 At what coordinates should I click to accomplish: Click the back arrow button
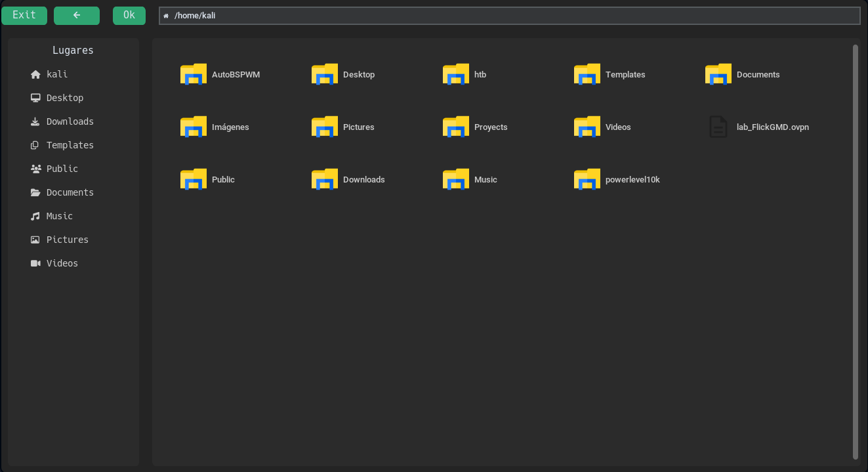click(77, 15)
